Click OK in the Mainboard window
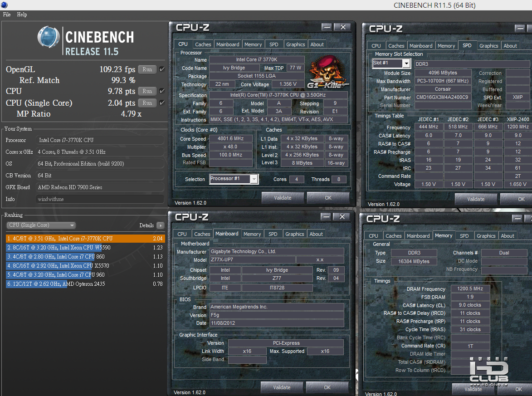 tap(327, 387)
